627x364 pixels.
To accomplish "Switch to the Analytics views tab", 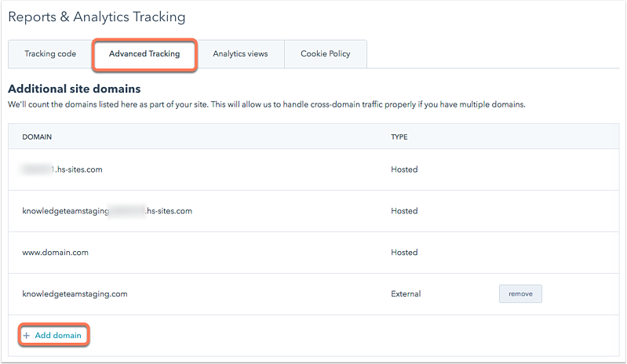I will click(240, 54).
